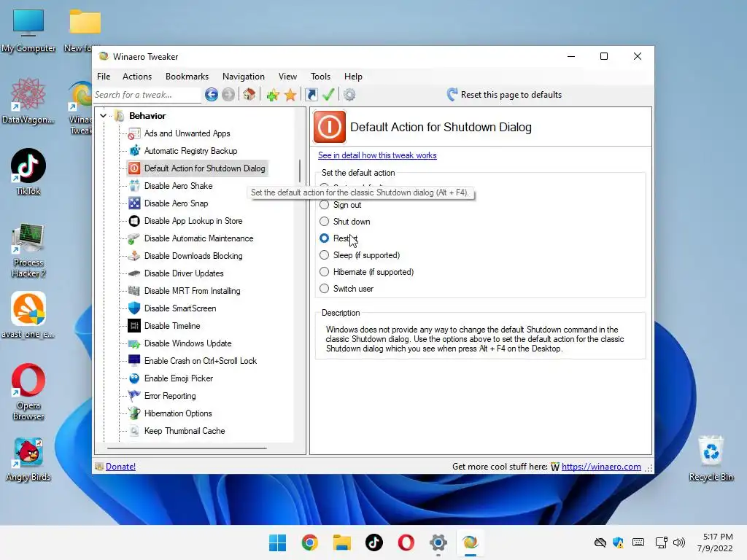Open the File menu

(x=104, y=76)
